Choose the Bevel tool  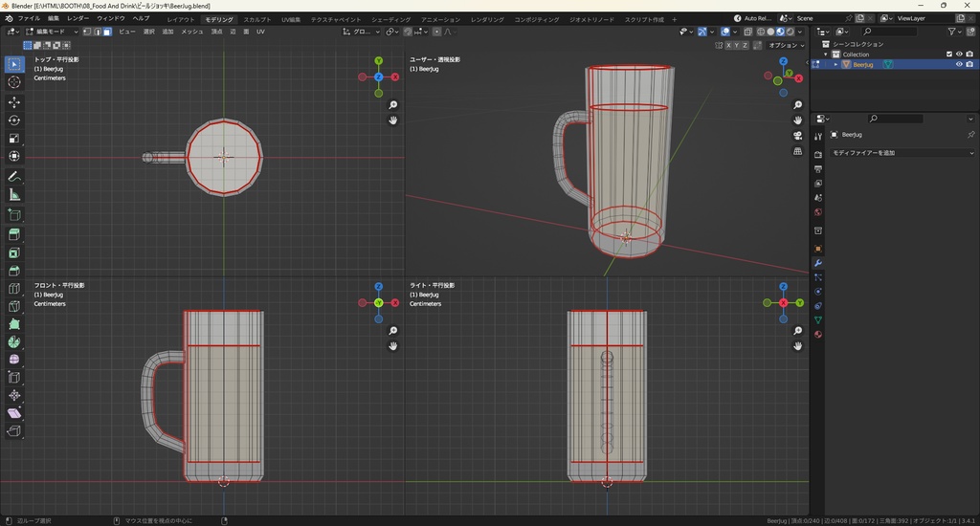coord(14,271)
